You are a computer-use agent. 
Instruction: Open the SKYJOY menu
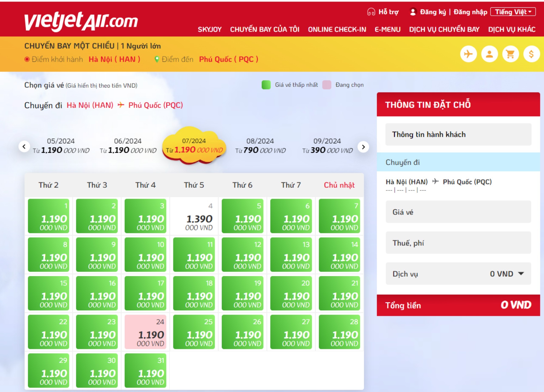[x=210, y=29]
